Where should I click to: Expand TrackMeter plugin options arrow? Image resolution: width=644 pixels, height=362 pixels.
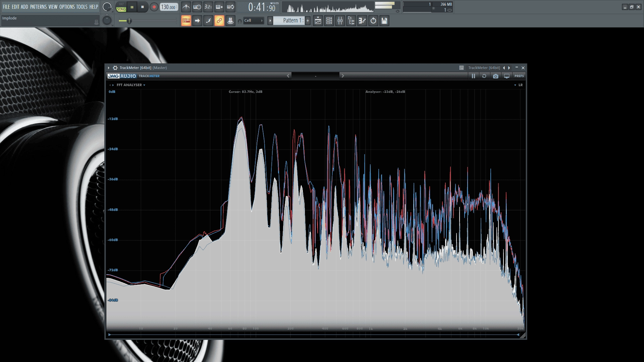tap(109, 68)
